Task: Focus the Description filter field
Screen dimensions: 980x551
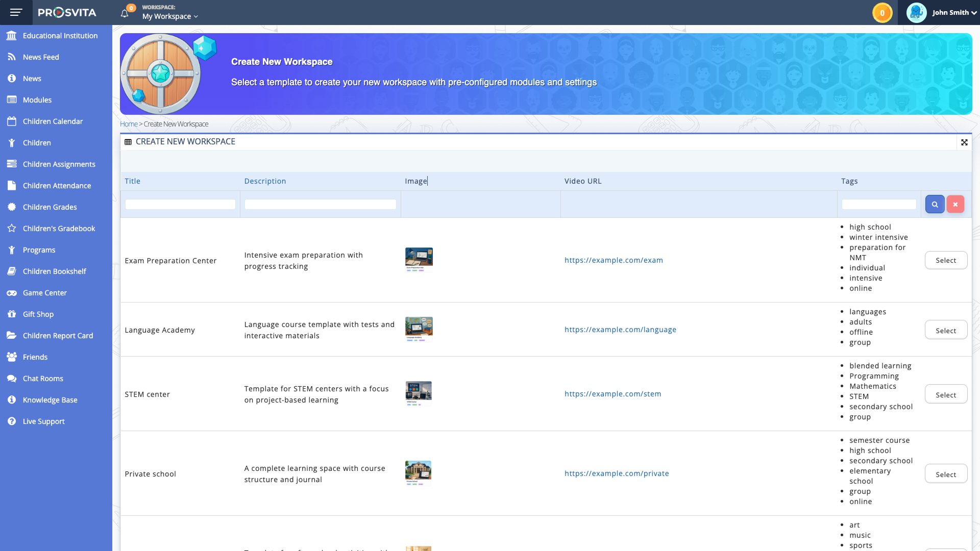Action: point(320,205)
